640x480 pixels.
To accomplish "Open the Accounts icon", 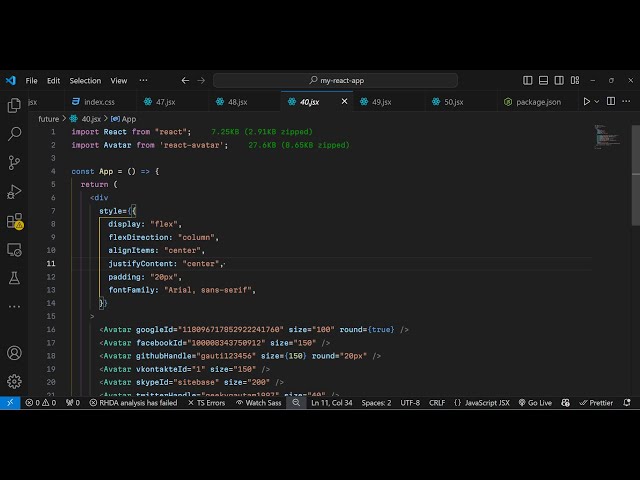I will 14,353.
